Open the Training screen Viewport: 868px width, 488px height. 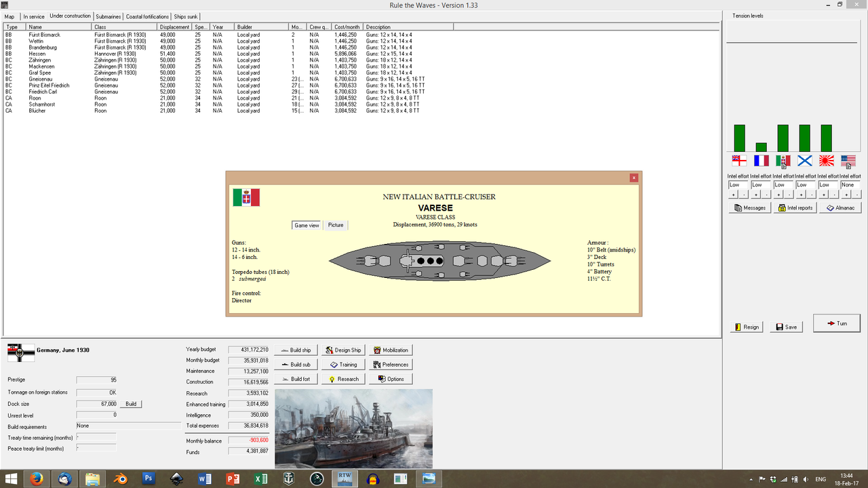(344, 364)
